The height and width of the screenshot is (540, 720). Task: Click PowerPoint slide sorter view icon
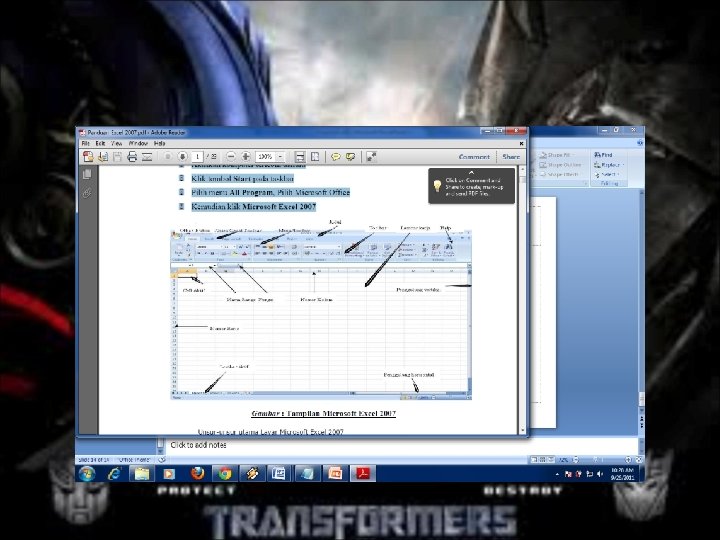[x=542, y=460]
